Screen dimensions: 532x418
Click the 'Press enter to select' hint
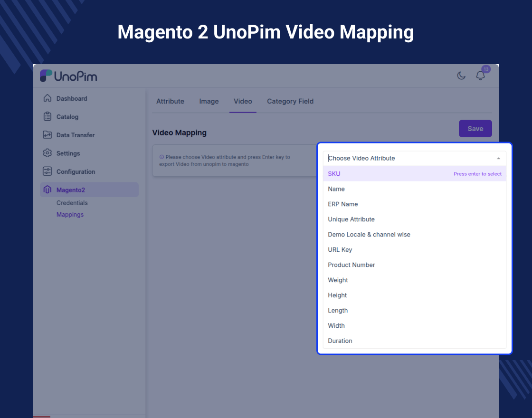pyautogui.click(x=477, y=174)
